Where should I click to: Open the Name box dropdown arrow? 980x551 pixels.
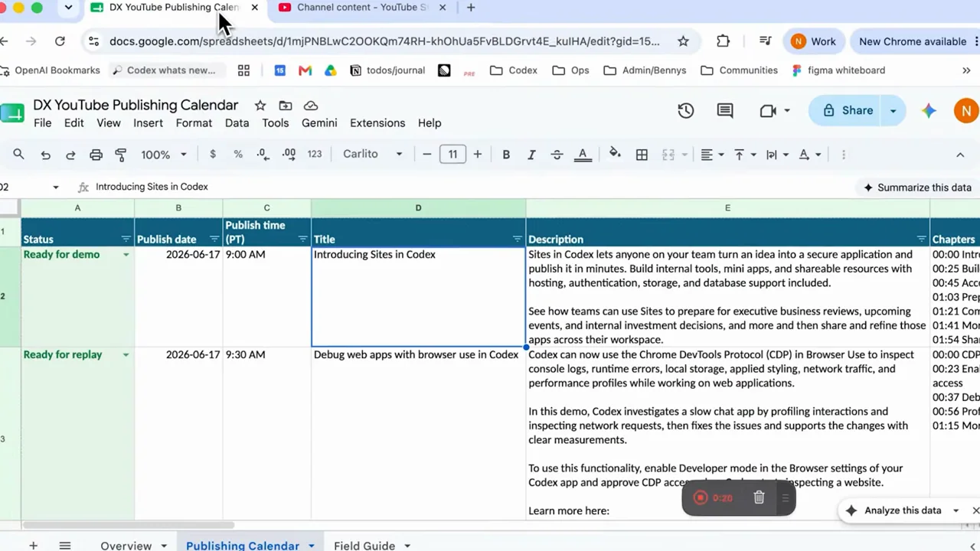(x=55, y=187)
